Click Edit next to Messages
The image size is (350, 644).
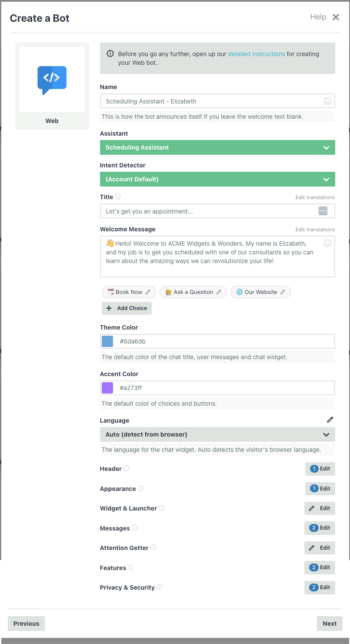click(320, 527)
